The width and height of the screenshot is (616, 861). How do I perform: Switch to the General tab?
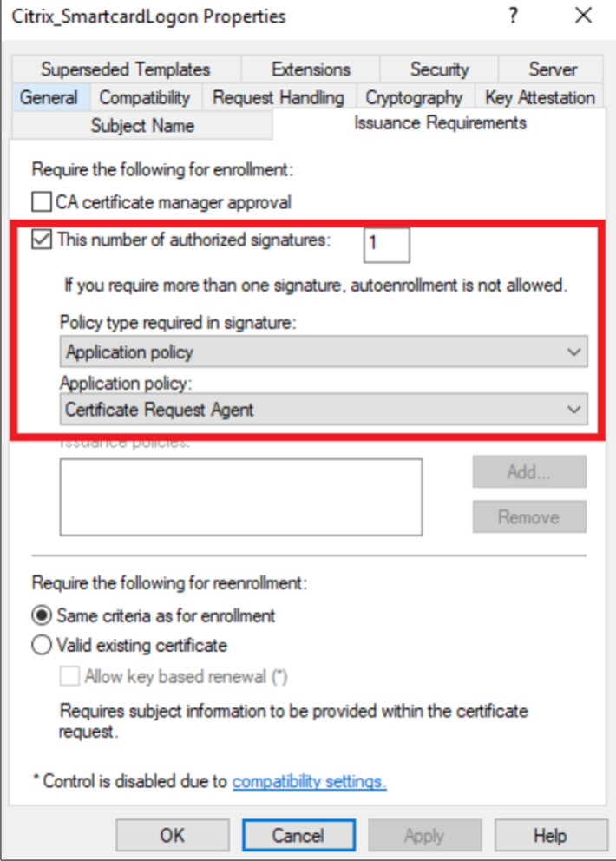point(49,98)
